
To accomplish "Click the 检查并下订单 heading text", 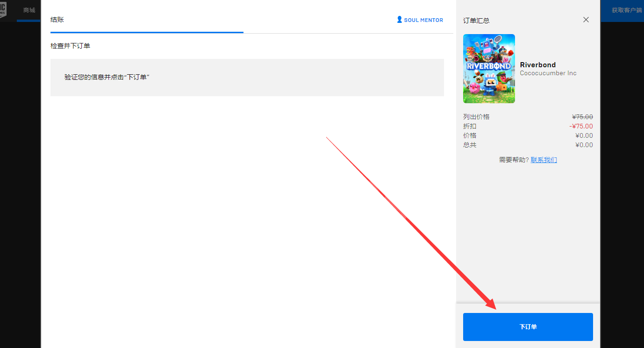I will point(70,46).
